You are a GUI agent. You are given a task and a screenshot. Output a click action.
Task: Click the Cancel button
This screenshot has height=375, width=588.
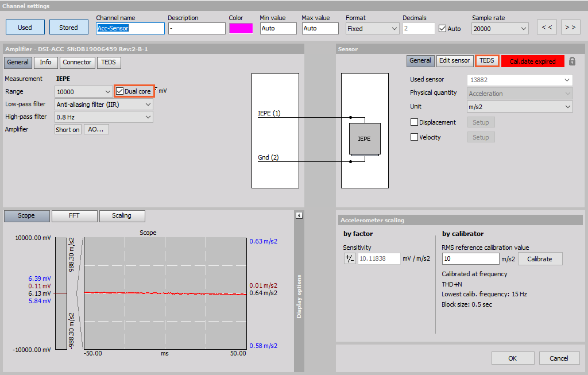pos(559,358)
